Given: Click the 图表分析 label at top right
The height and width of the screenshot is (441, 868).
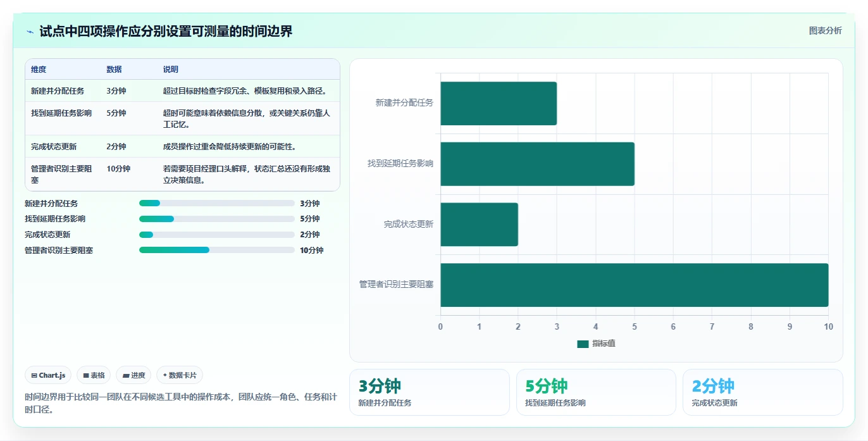Looking at the screenshot, I should (825, 30).
